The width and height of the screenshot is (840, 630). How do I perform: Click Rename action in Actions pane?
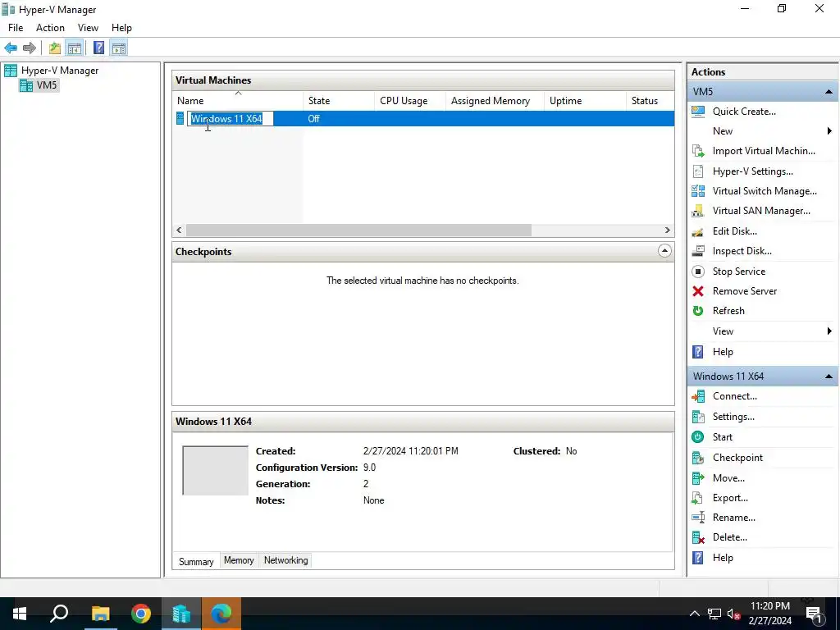734,518
